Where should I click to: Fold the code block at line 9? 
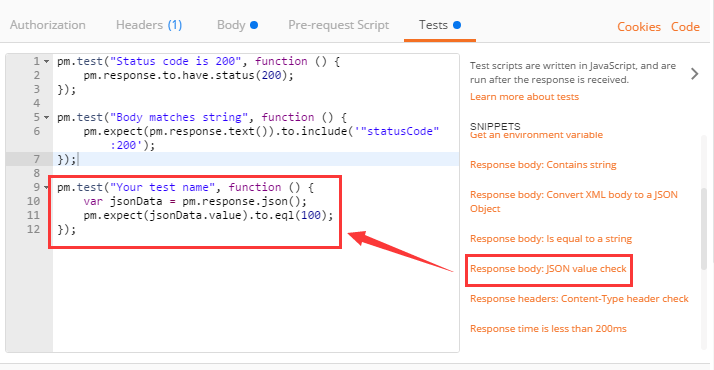tap(46, 188)
